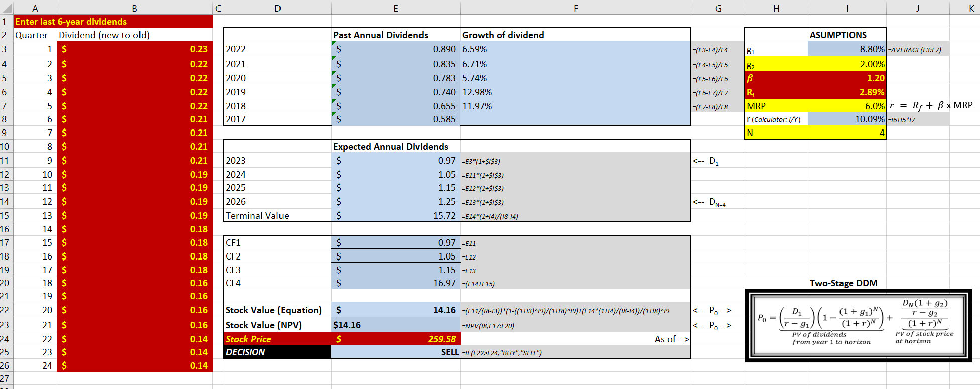The height and width of the screenshot is (389, 980).
Task: Select growth value 12.98%
Action: coord(576,92)
